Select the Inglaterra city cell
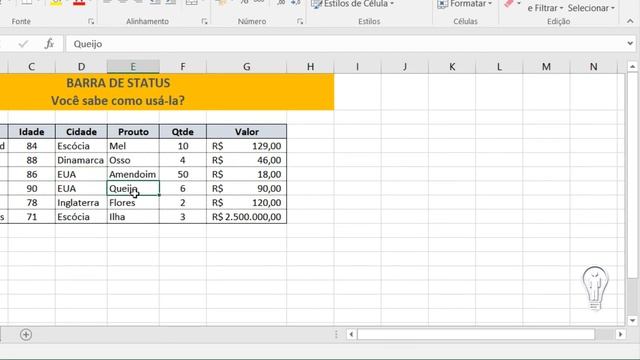Viewport: 640px width, 360px height. point(81,202)
